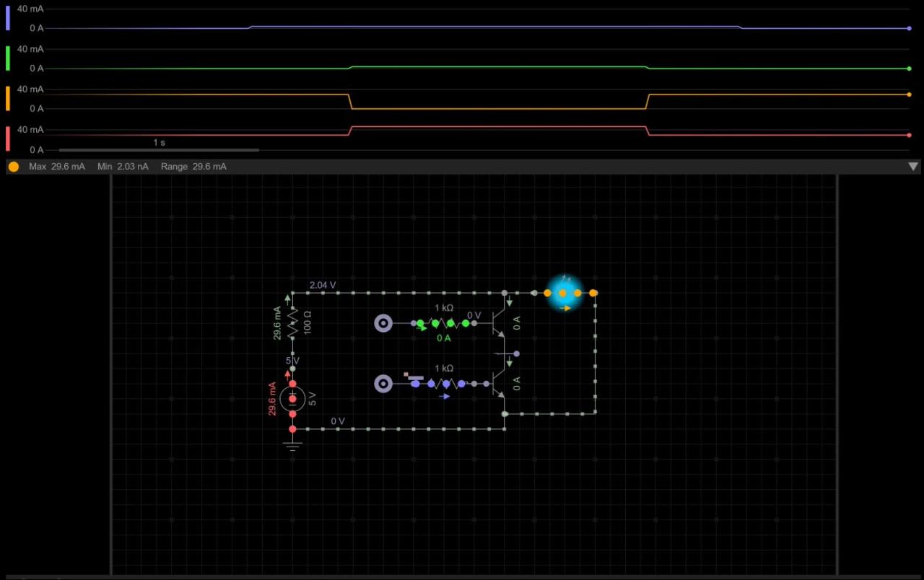Click the '100 Ω' resistance label
Image resolution: width=924 pixels, height=580 pixels.
coord(308,322)
